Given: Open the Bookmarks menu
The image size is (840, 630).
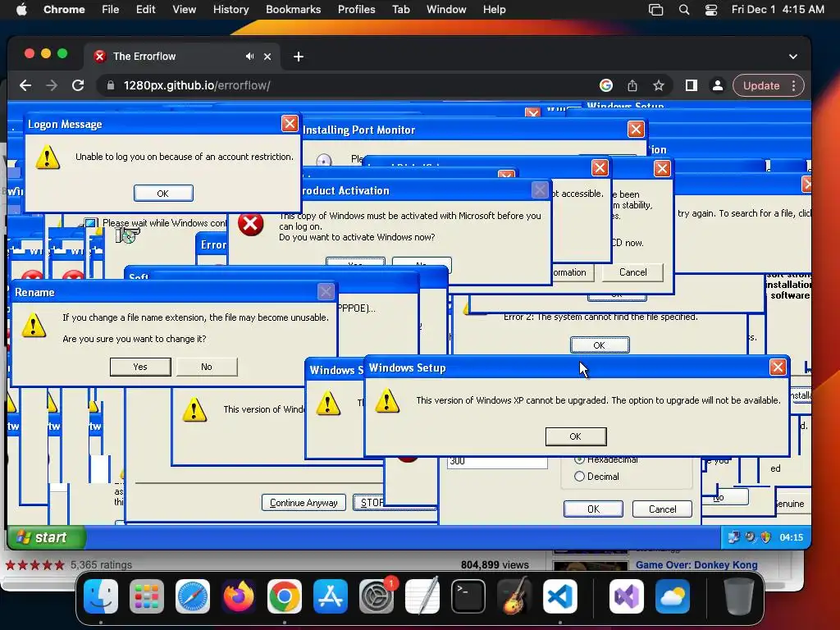Looking at the screenshot, I should tap(293, 9).
